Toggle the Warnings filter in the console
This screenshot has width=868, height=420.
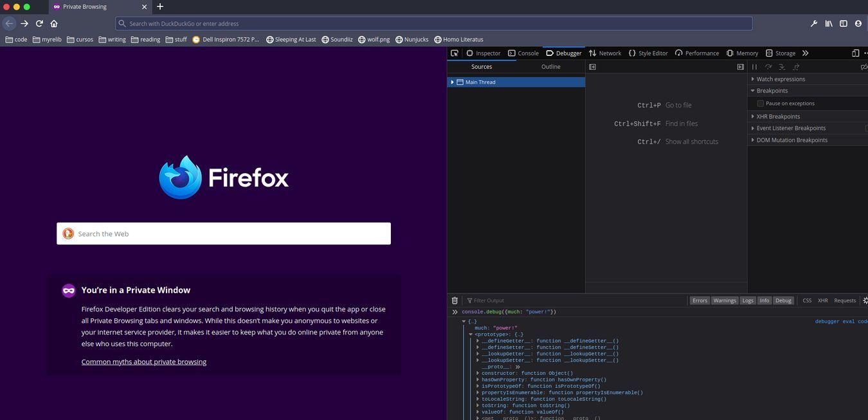tap(725, 300)
